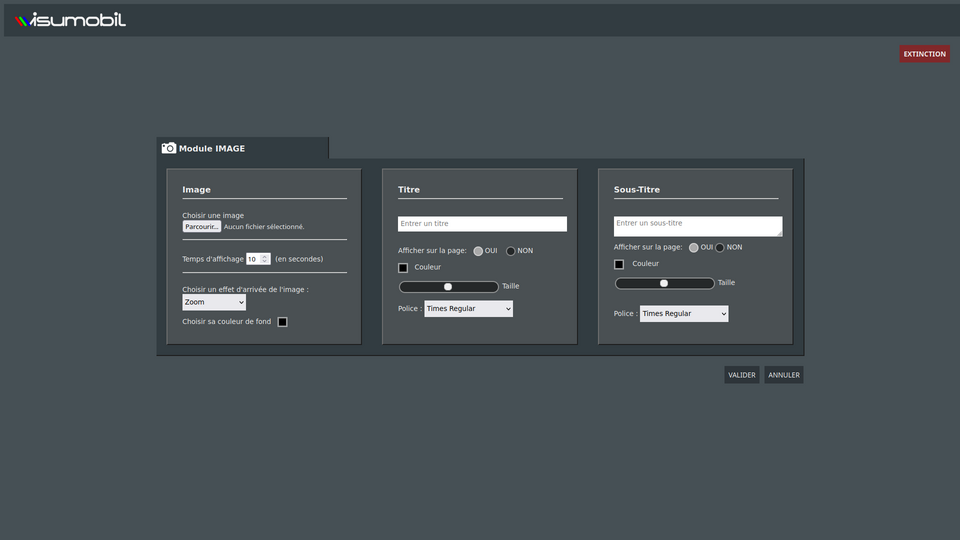The height and width of the screenshot is (540, 960).
Task: Increment the Temps d'affichage spinner
Action: click(265, 257)
